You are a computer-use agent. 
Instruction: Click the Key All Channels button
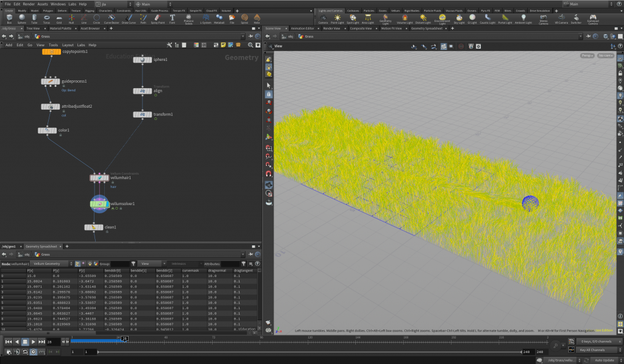pyautogui.click(x=597, y=350)
